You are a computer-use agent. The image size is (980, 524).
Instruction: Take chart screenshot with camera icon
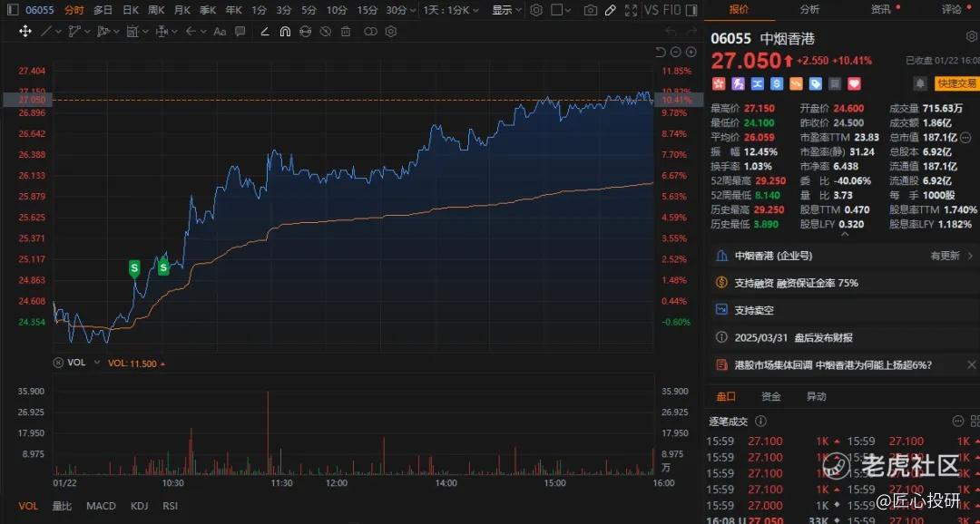pyautogui.click(x=590, y=10)
